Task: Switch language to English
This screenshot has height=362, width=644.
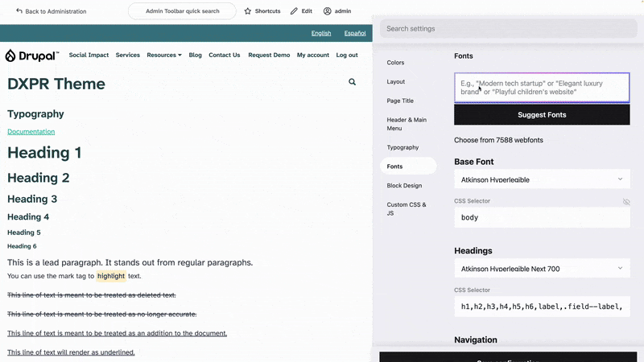Action: coord(320,33)
